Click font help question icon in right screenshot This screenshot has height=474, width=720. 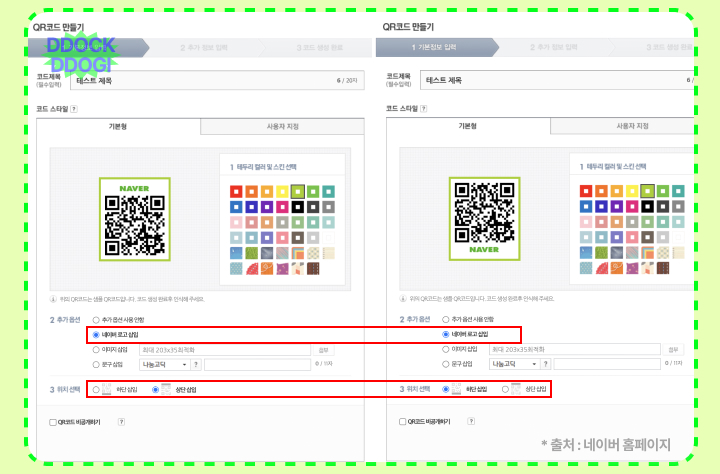tap(546, 364)
